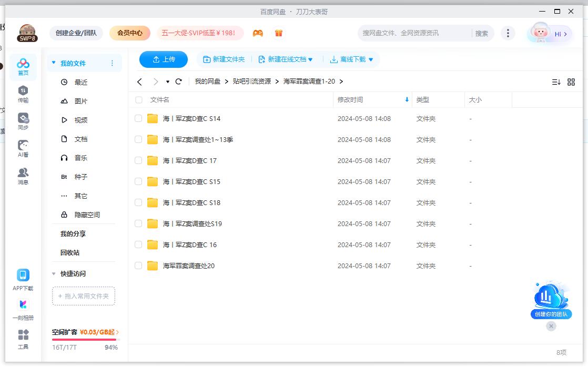This screenshot has height=367, width=588.
Task: Open the navigation history dropdown arrow
Action: pyautogui.click(x=168, y=81)
